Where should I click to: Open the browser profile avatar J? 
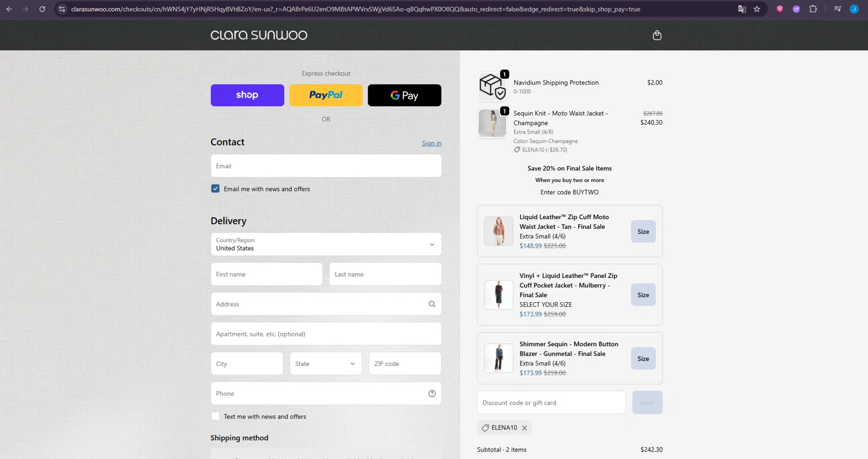coord(854,9)
